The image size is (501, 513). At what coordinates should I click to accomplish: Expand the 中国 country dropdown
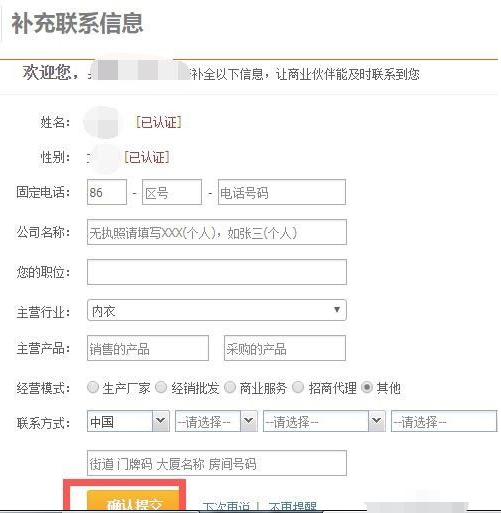tap(128, 421)
